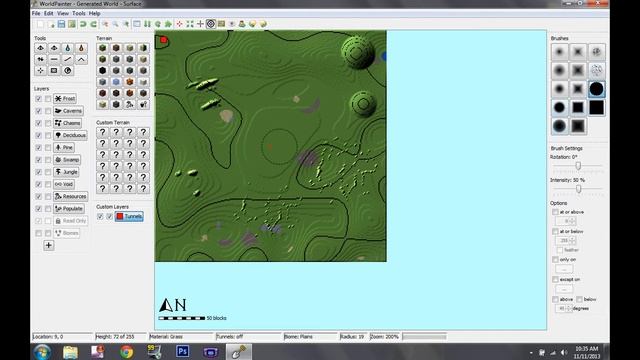
Task: Click the green house toolbar icon
Action: coord(168,24)
